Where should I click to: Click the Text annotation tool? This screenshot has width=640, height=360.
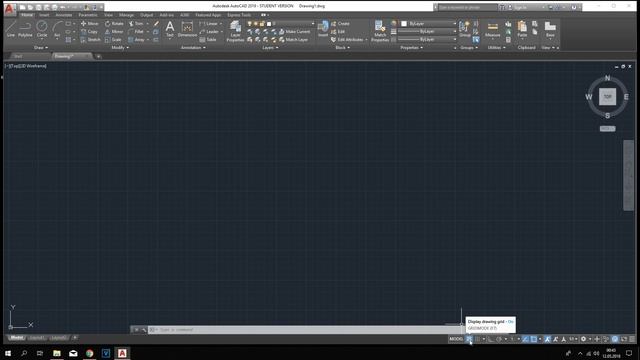(x=170, y=29)
